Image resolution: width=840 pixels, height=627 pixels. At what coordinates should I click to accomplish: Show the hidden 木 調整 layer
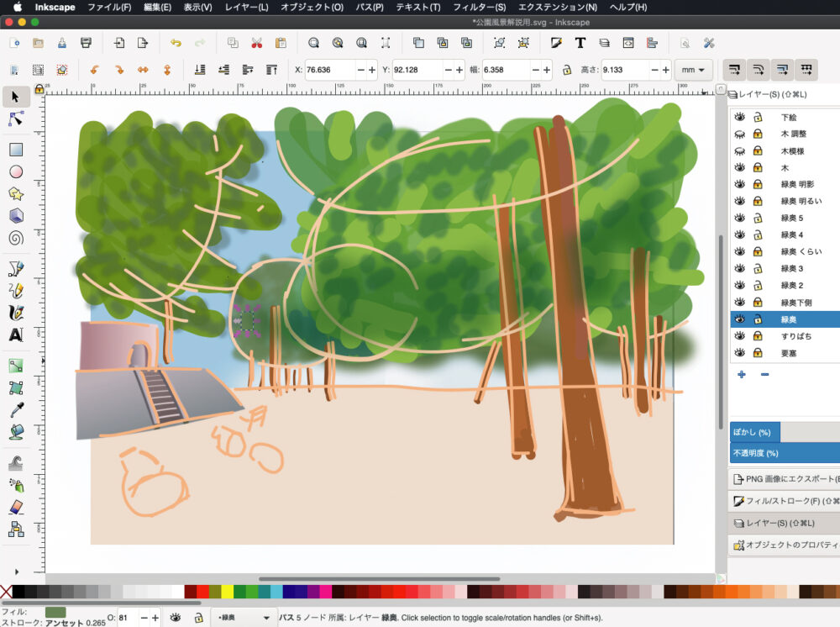740,134
